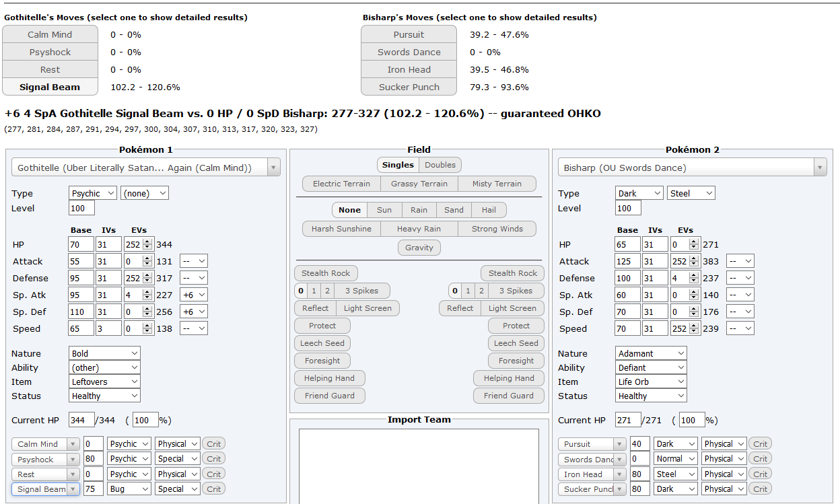Click Signal Beam base power field
The width and height of the screenshot is (840, 504).
pyautogui.click(x=93, y=489)
